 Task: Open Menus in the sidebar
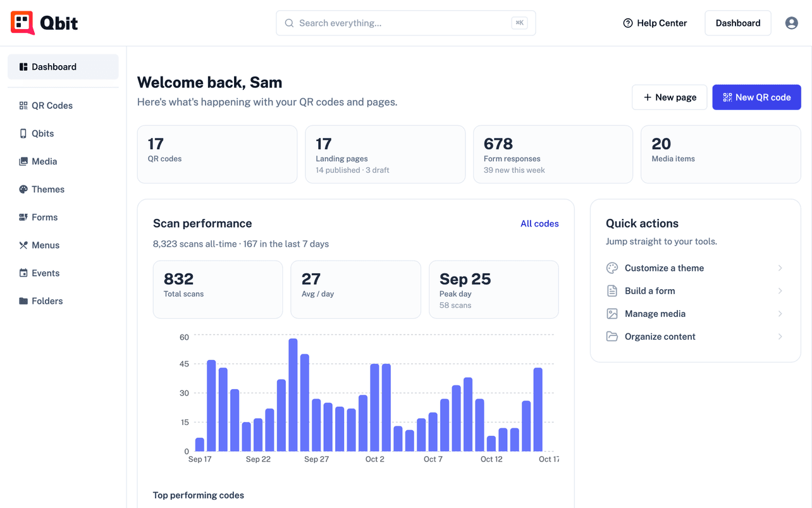click(x=63, y=245)
